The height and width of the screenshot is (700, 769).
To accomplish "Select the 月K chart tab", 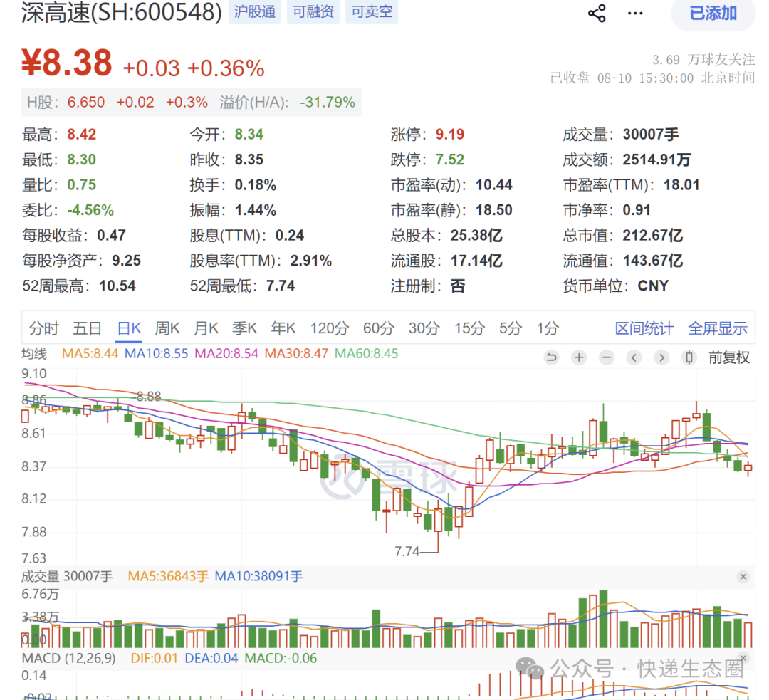I will point(206,328).
